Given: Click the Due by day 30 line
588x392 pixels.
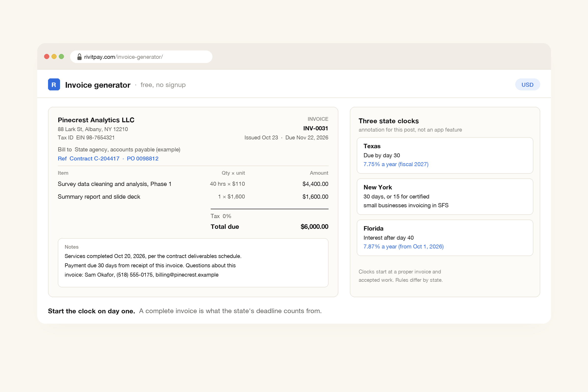Looking at the screenshot, I should tap(381, 155).
